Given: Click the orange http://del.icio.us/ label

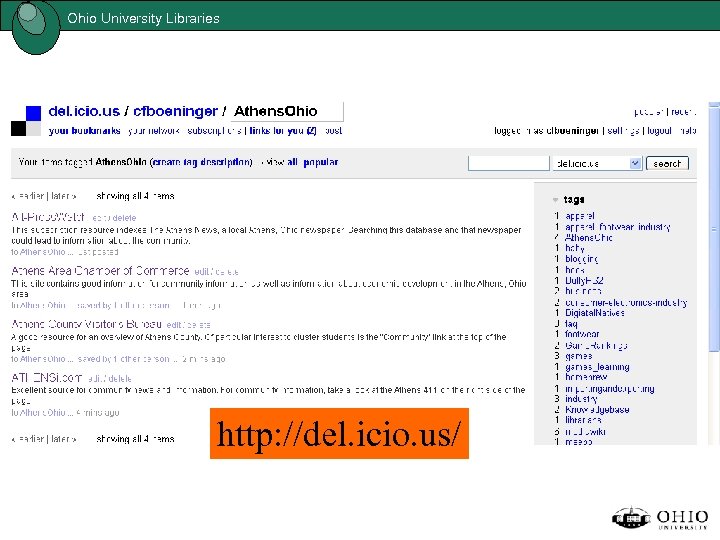Looking at the screenshot, I should pyautogui.click(x=339, y=433).
